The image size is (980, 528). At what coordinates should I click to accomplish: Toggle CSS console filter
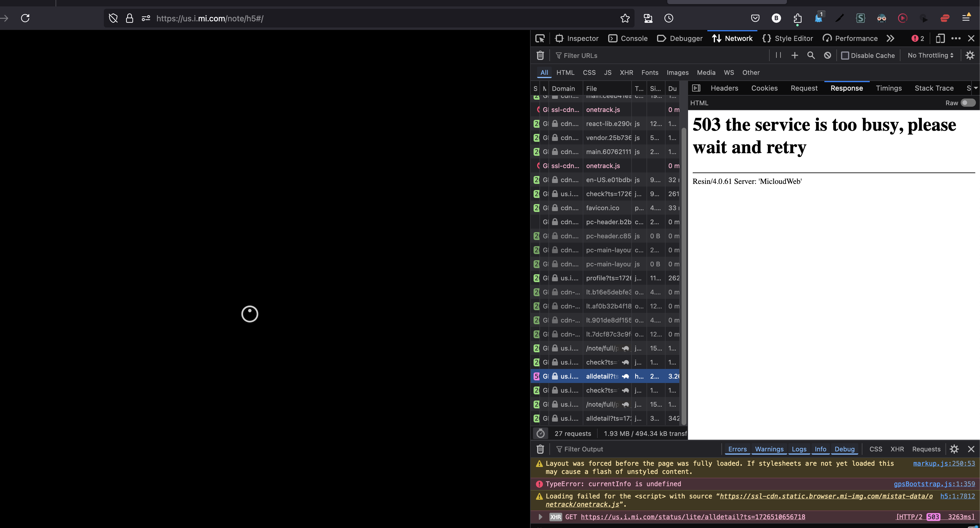(x=875, y=449)
